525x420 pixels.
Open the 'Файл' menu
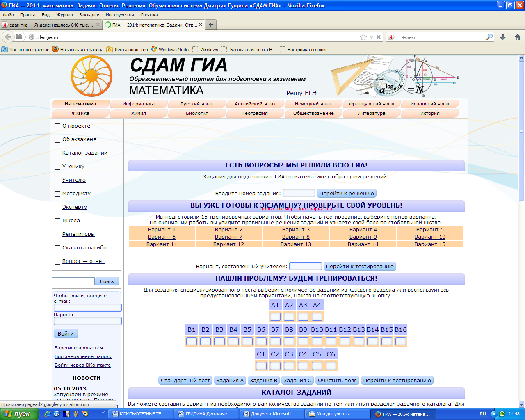coord(8,15)
